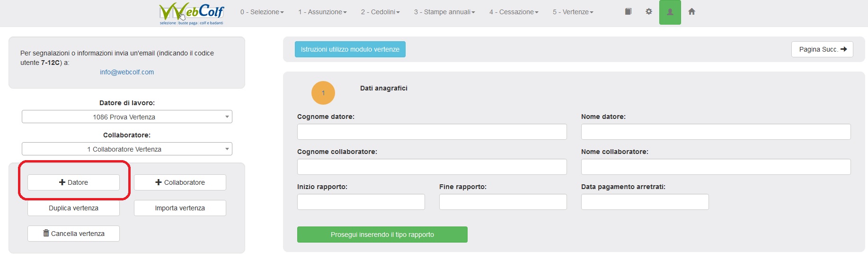The height and width of the screenshot is (262, 868).
Task: Add a new Collaboratore
Action: click(180, 182)
